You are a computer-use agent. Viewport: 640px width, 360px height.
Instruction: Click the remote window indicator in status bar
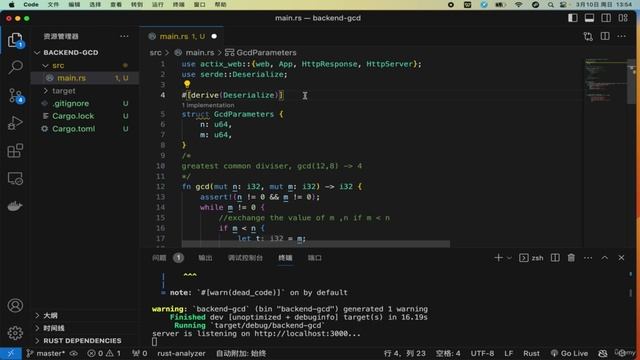click(11, 353)
